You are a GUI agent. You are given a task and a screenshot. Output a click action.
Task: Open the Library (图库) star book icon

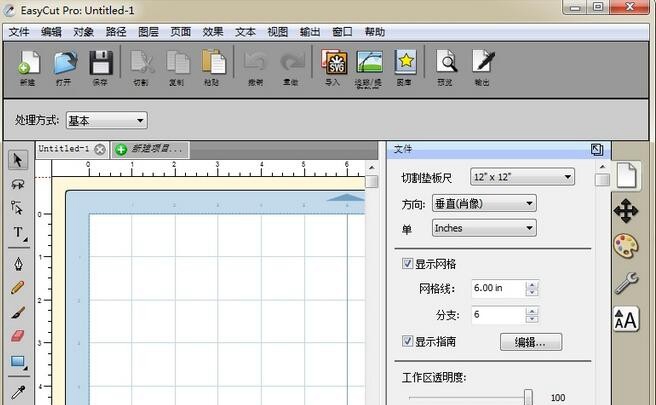coord(405,62)
